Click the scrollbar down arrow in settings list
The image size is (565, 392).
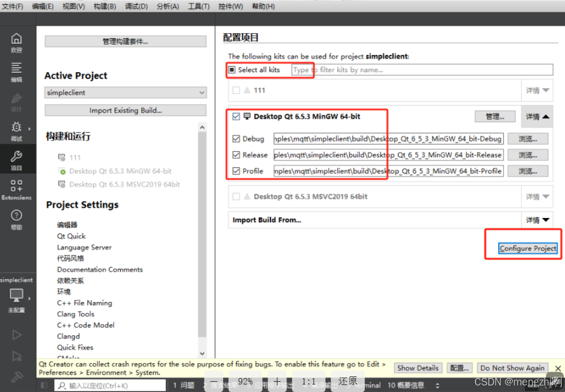point(202,353)
